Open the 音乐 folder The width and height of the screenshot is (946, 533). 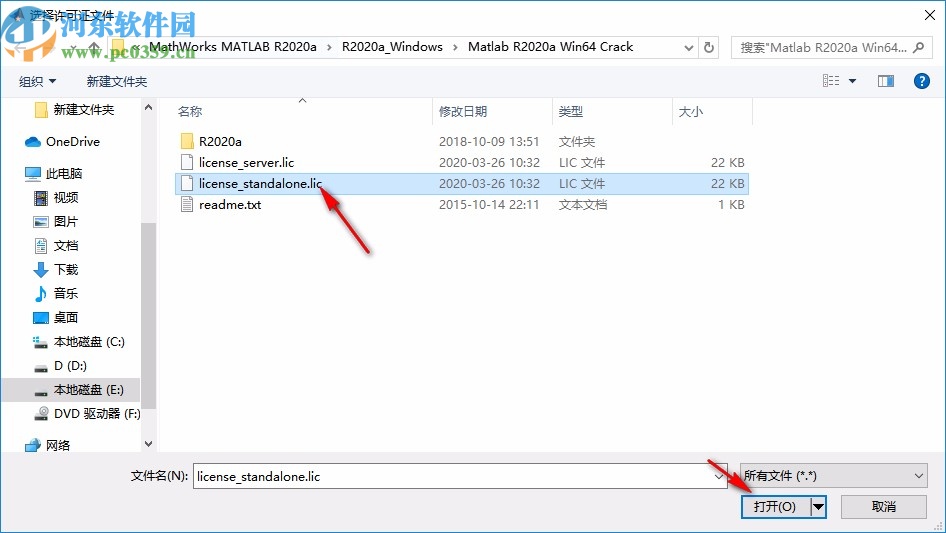[x=56, y=293]
